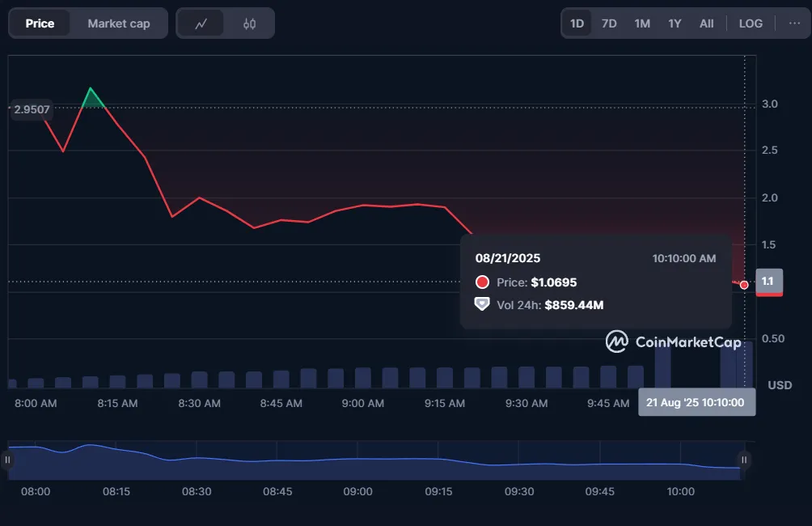Switch to the 7D timeframe tab

609,23
